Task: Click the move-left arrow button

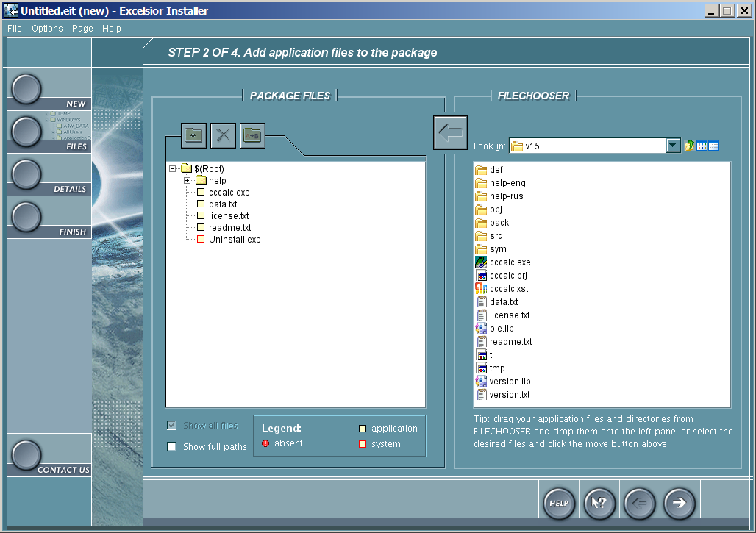Action: click(450, 132)
